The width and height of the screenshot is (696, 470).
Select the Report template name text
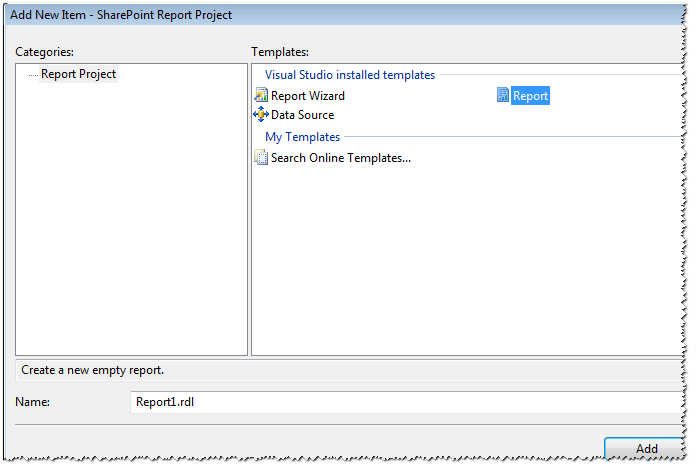tap(530, 96)
